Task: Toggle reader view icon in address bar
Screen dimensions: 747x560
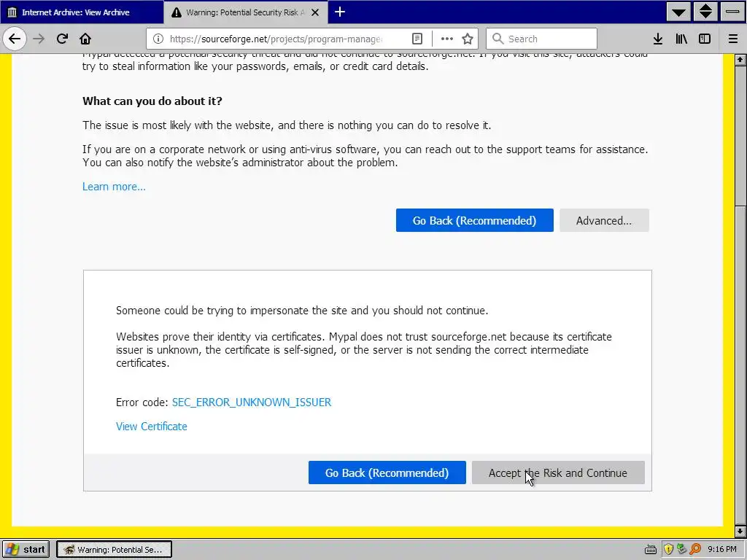Action: [x=417, y=39]
